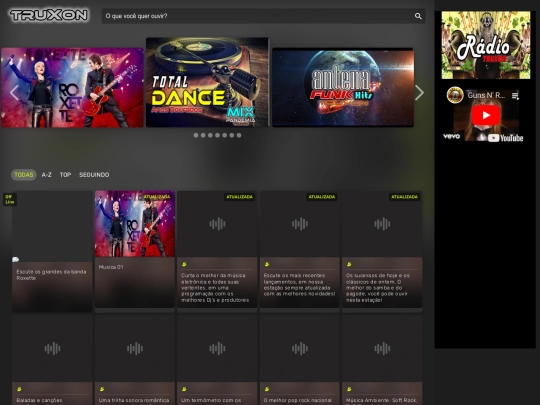Click ATUALIZADA badge on música eletrônica card
Image resolution: width=540 pixels, height=405 pixels.
(240, 197)
